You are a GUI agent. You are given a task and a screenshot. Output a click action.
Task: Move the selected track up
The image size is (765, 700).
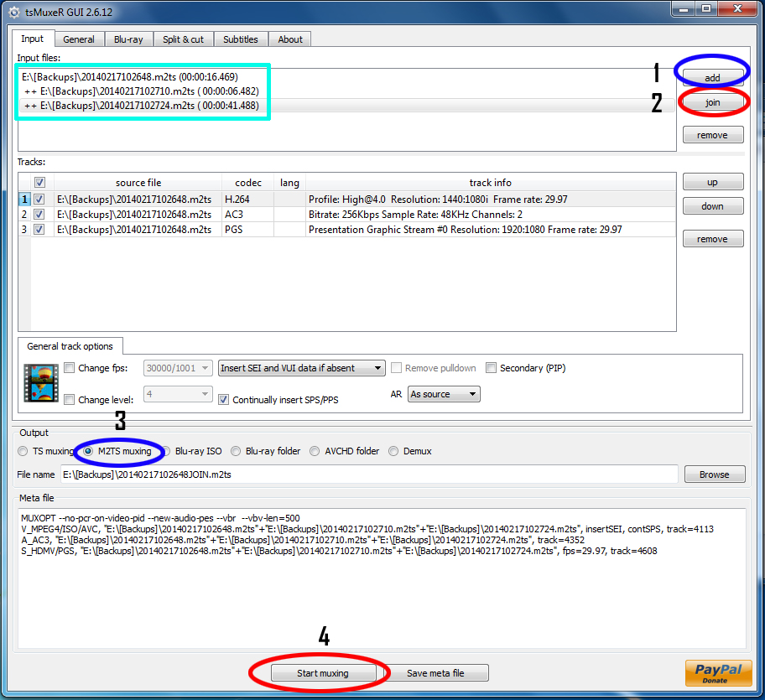[713, 182]
